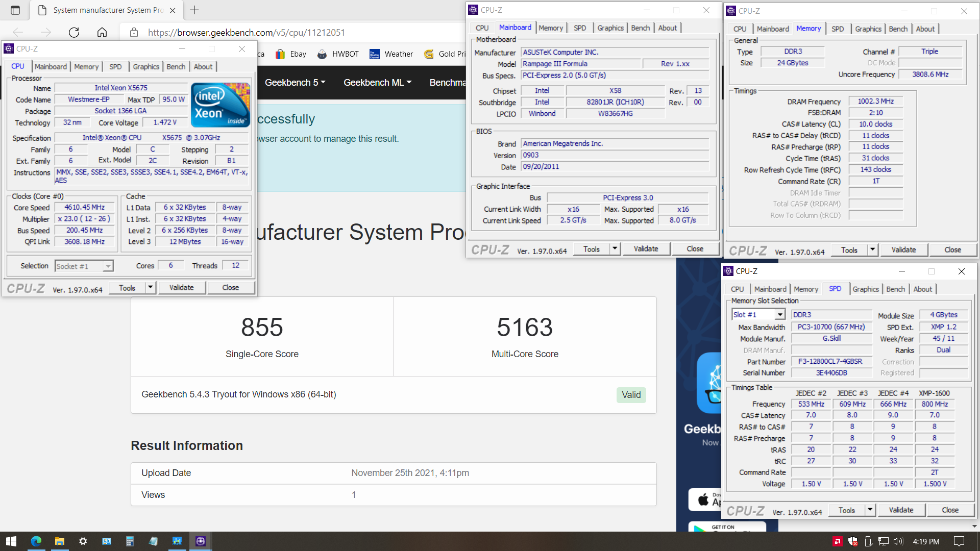
Task: Select the CPU-Z taskbar icon
Action: [x=201, y=541]
